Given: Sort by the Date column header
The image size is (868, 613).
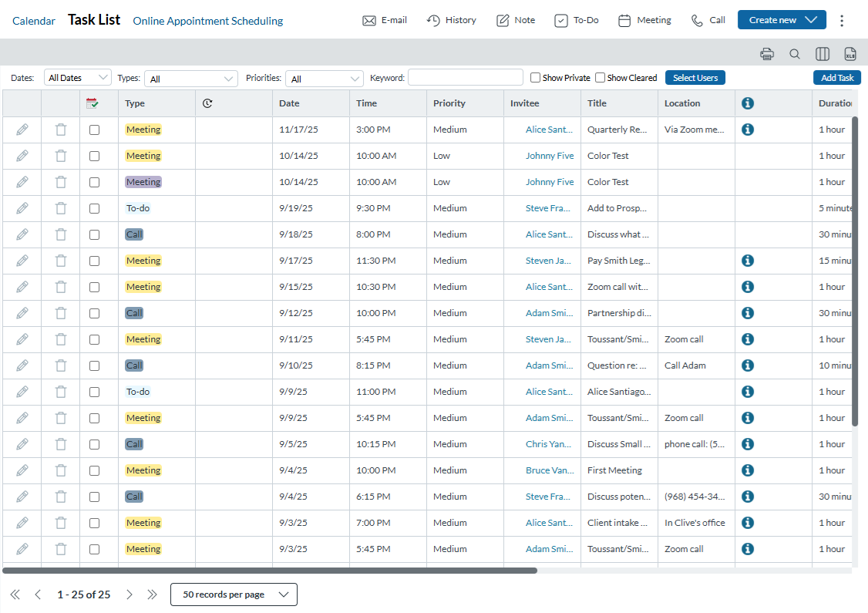Looking at the screenshot, I should click(x=289, y=103).
